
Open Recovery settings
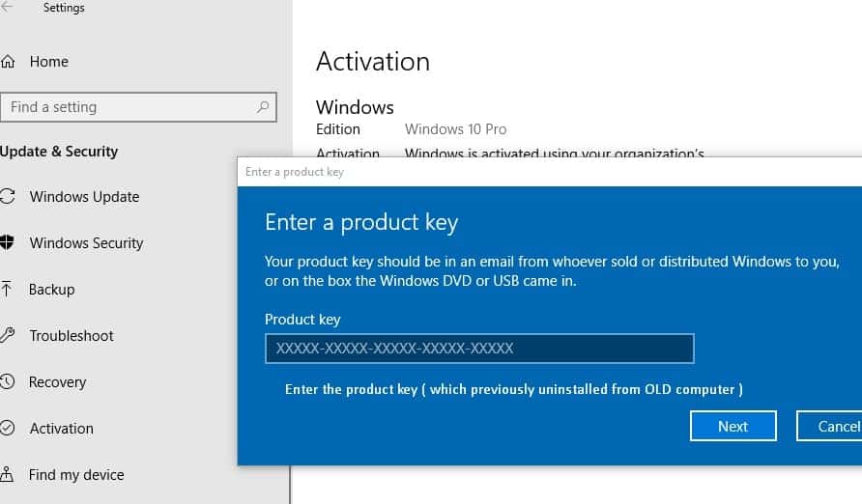58,382
